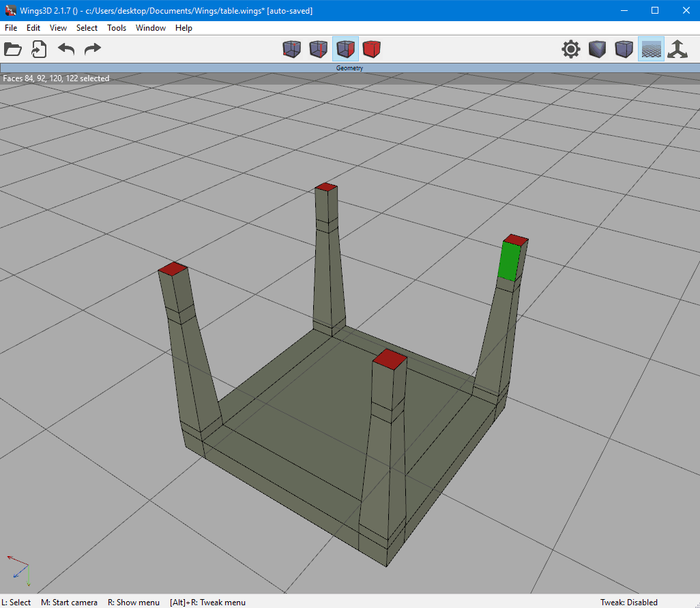The image size is (700, 608).
Task: Toggle the axes display icon
Action: point(677,49)
